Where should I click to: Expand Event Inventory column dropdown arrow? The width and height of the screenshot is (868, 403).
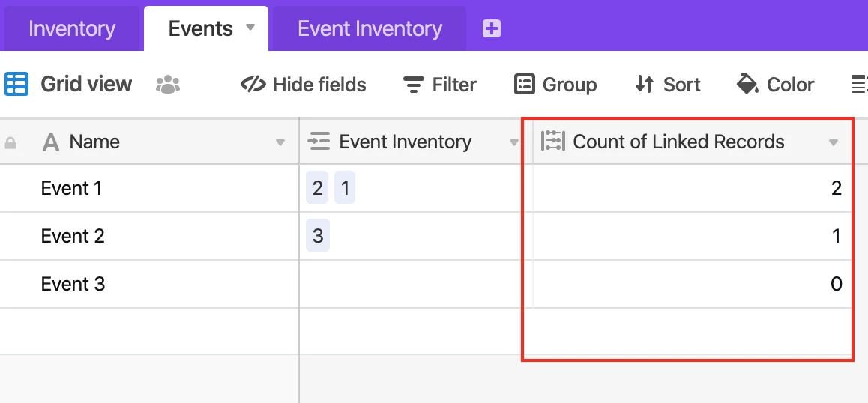tap(513, 143)
